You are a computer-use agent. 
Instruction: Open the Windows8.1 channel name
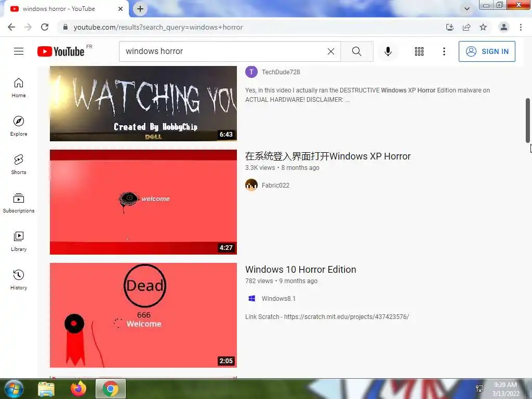(278, 299)
